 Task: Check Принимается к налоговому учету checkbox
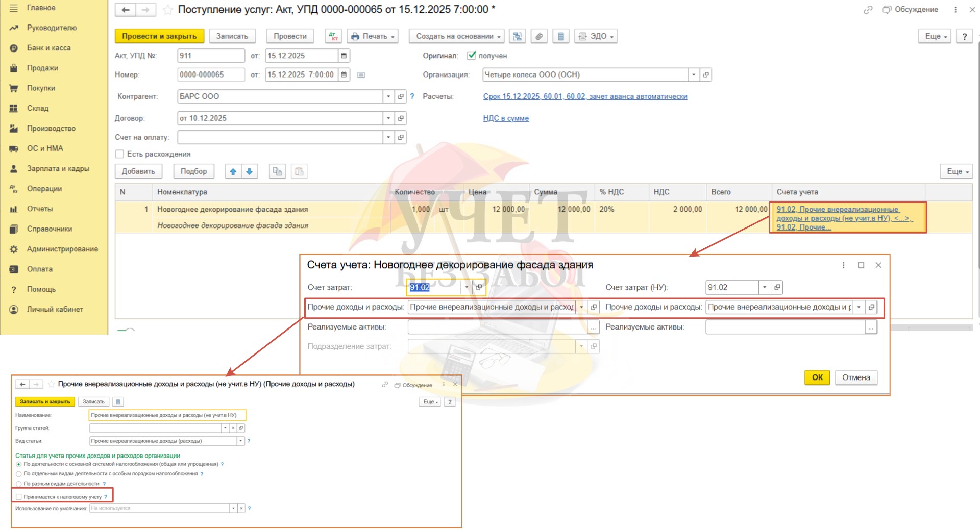tap(19, 497)
